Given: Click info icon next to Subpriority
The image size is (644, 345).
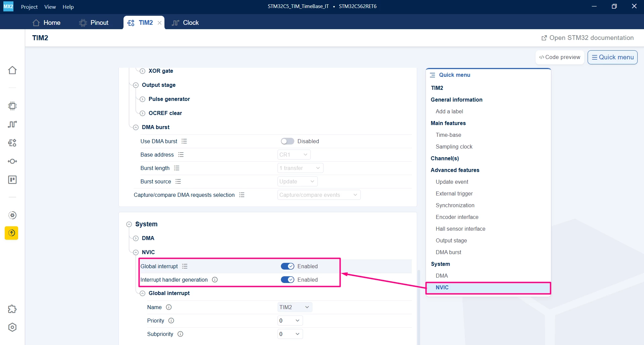Looking at the screenshot, I should (181, 334).
